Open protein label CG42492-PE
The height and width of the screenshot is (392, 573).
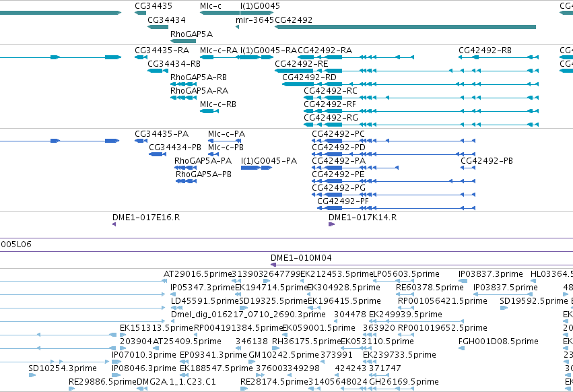tap(338, 174)
